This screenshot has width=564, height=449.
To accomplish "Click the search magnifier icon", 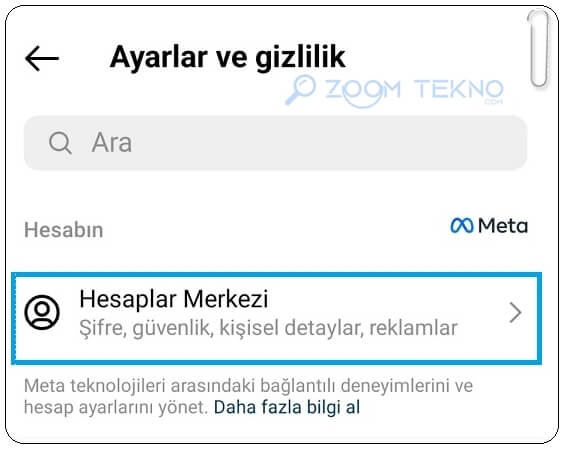I will click(60, 143).
